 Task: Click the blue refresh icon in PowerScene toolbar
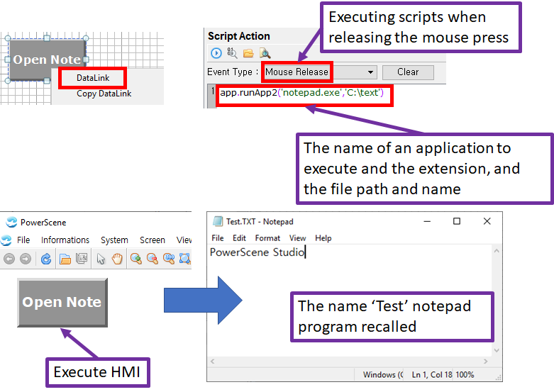point(46,259)
